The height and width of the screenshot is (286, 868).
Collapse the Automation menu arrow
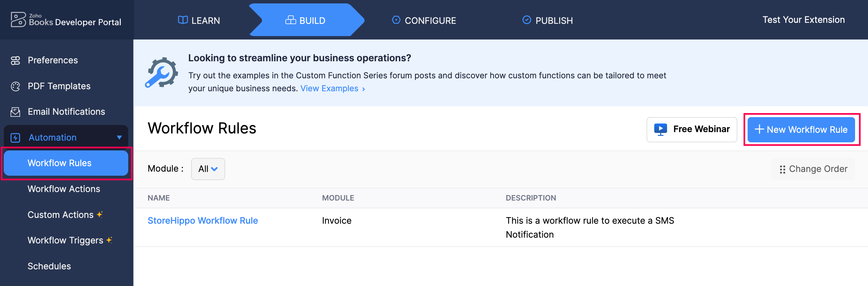[x=119, y=138]
